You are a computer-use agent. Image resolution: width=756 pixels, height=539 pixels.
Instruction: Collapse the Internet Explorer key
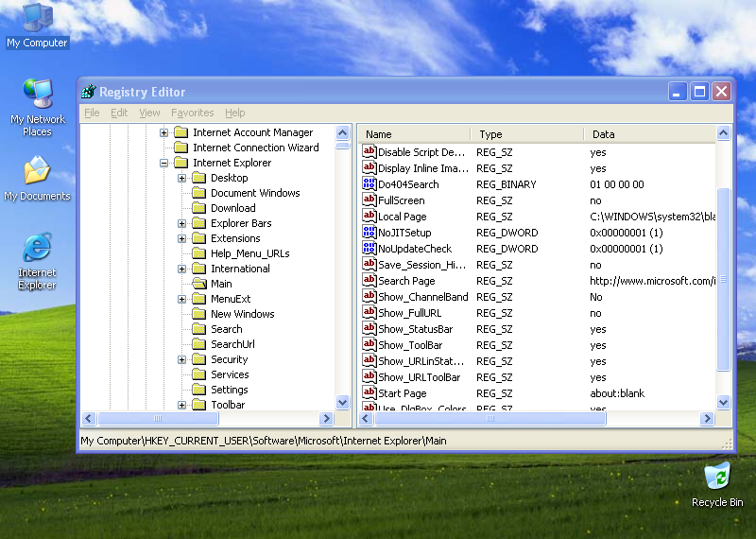coord(163,163)
